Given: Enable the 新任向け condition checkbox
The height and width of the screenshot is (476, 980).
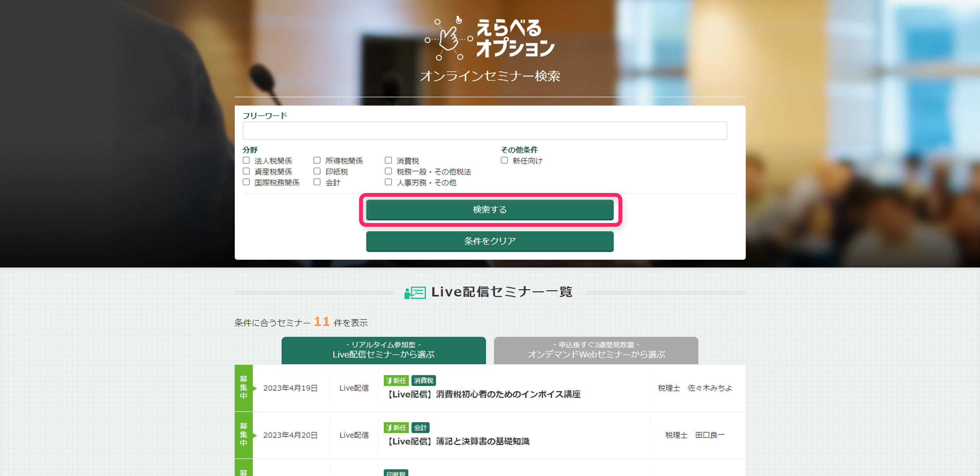Looking at the screenshot, I should point(504,160).
